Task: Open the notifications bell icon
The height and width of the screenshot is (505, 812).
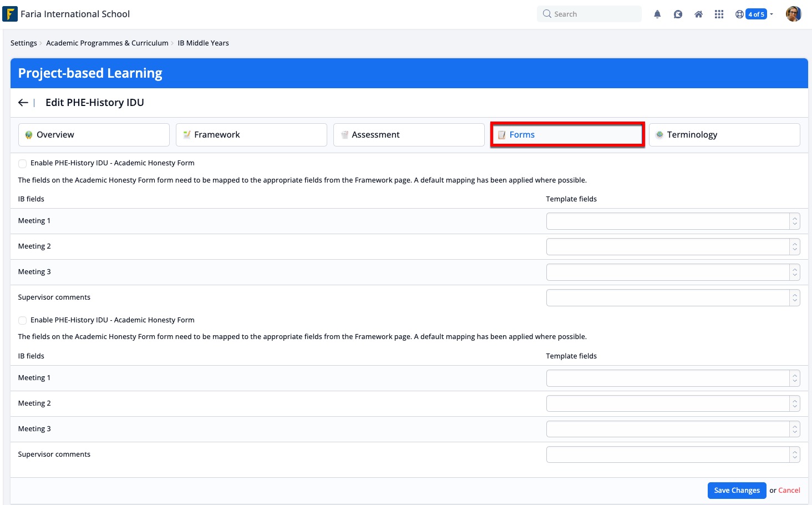Action: click(x=657, y=14)
